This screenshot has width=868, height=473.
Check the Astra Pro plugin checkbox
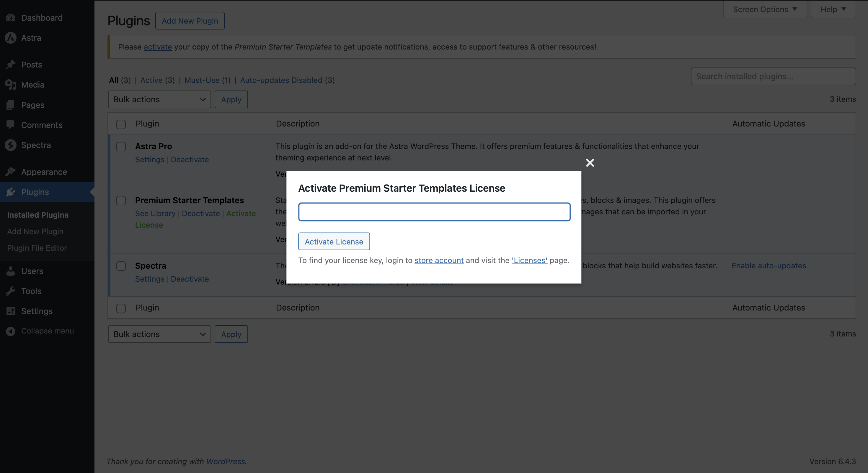coord(121,147)
